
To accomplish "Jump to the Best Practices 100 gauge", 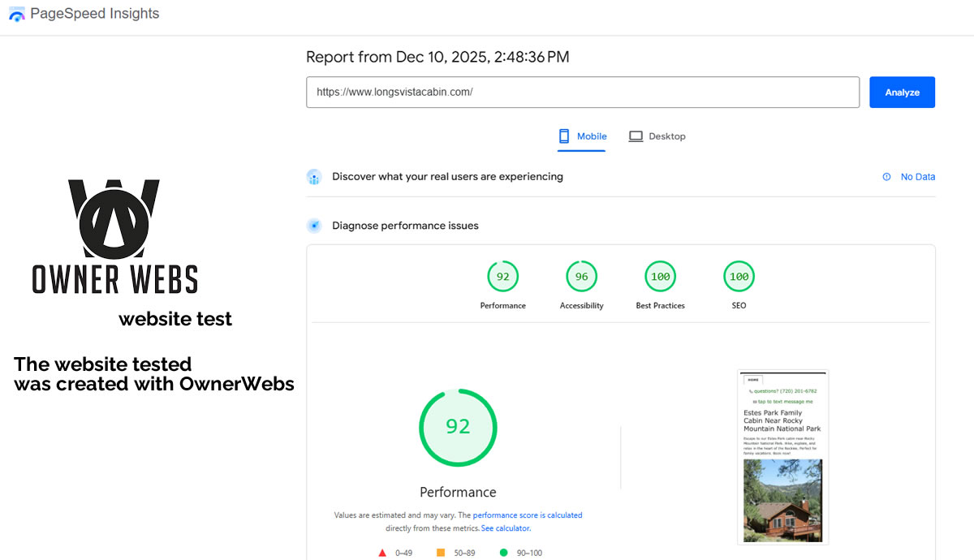I will [x=660, y=278].
